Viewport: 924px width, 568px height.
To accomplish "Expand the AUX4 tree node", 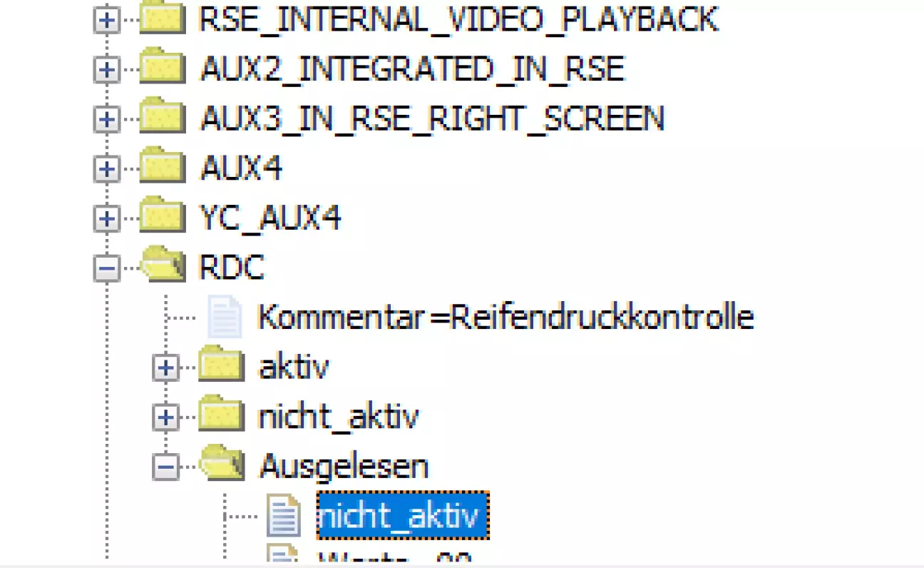I will 106,169.
